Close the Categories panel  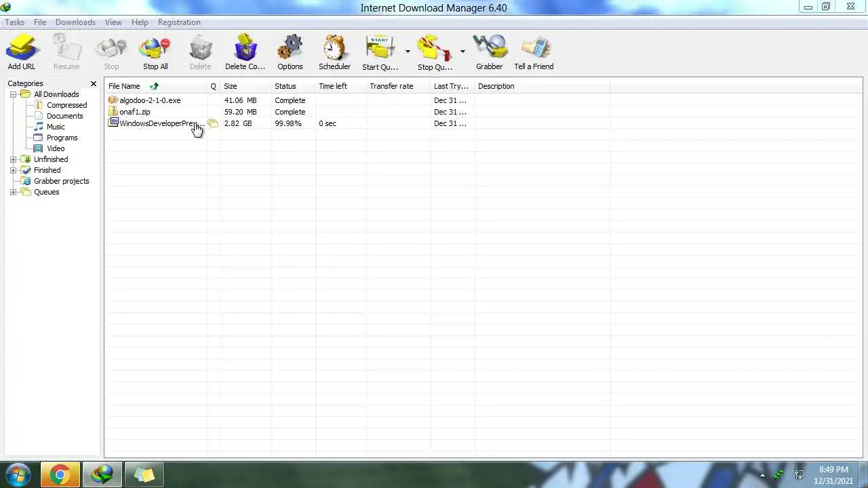[x=94, y=83]
